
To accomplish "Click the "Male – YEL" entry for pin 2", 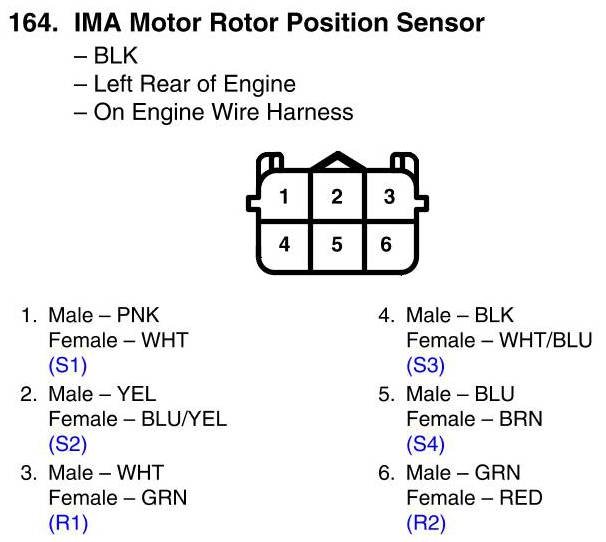I will pos(102,394).
